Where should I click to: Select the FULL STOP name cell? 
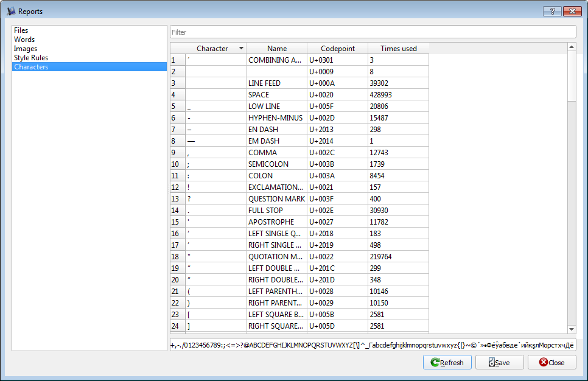point(277,211)
